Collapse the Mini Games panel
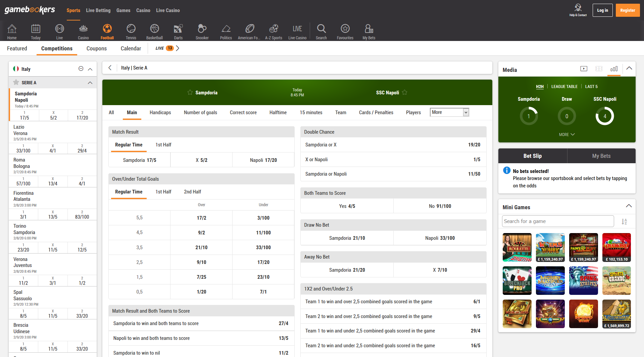The width and height of the screenshot is (644, 357). pyautogui.click(x=629, y=206)
